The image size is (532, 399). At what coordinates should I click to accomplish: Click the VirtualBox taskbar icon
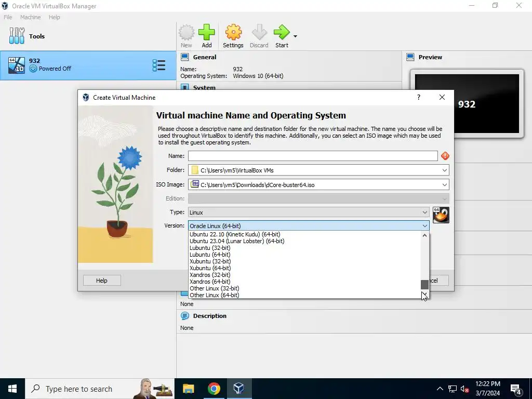[x=239, y=389]
